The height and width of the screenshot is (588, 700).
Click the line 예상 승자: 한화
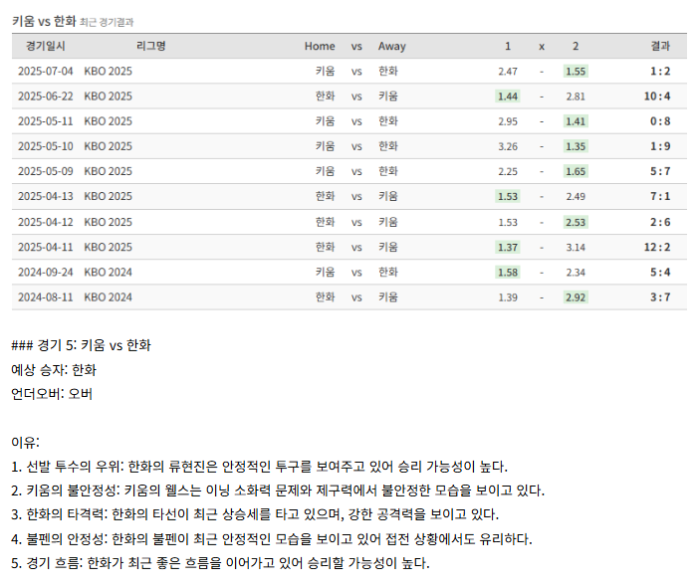coord(54,370)
